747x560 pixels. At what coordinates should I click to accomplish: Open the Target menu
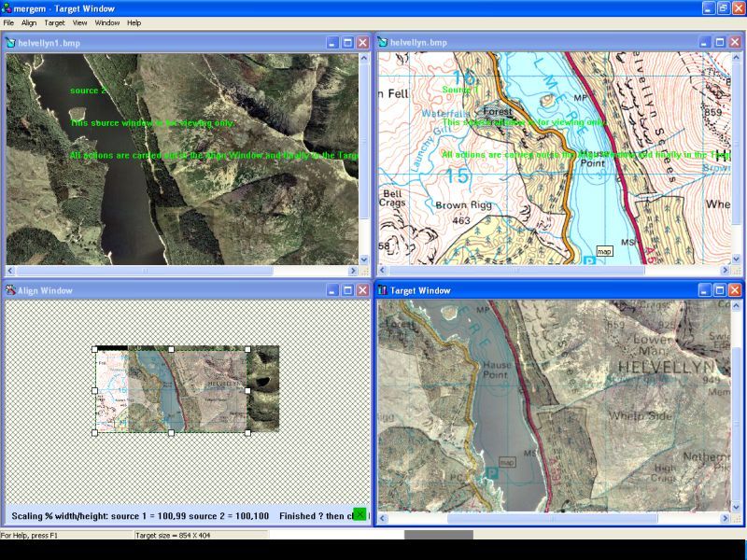pyautogui.click(x=54, y=22)
